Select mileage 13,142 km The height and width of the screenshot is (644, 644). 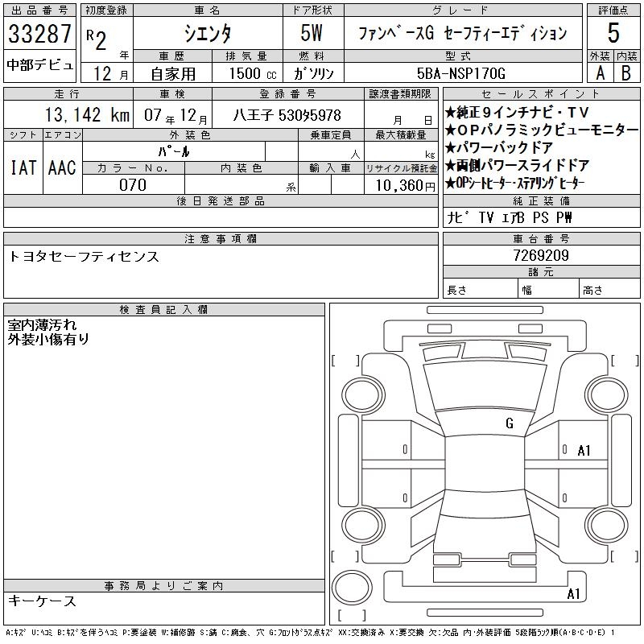tap(87, 114)
